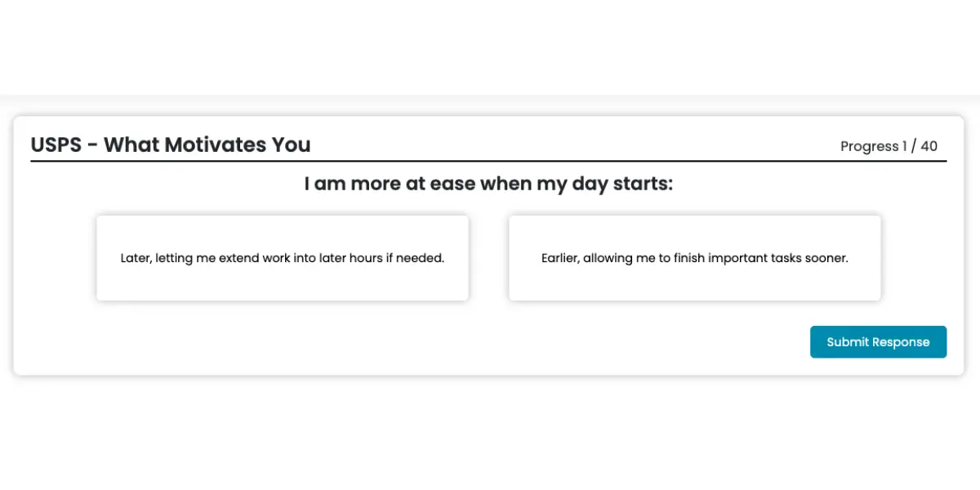Click the 'I am more at ease' question heading

(x=488, y=184)
